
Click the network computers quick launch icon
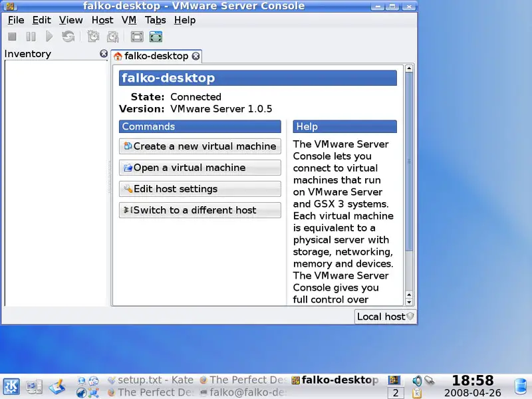pyautogui.click(x=94, y=393)
